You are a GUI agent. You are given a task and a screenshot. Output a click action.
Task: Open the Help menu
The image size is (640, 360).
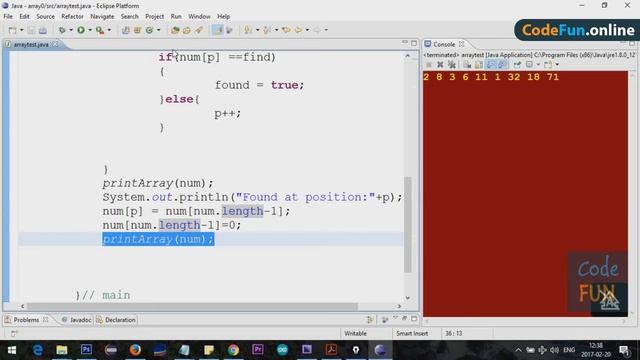pos(223,16)
